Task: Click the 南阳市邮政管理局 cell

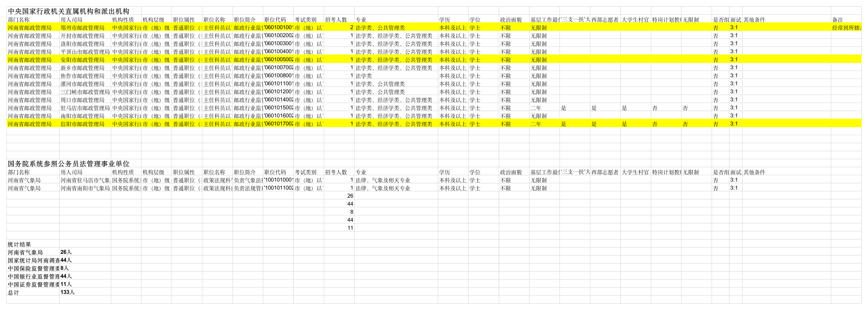Action: tap(85, 116)
